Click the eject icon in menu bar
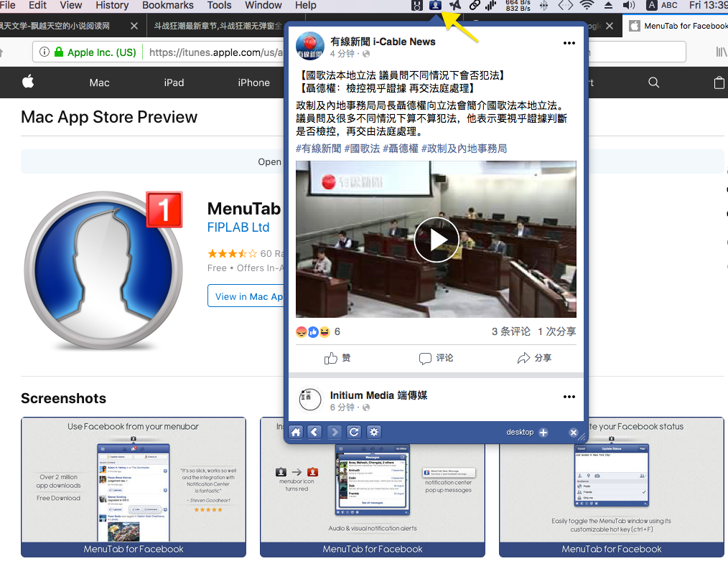This screenshot has width=728, height=561. click(608, 5)
